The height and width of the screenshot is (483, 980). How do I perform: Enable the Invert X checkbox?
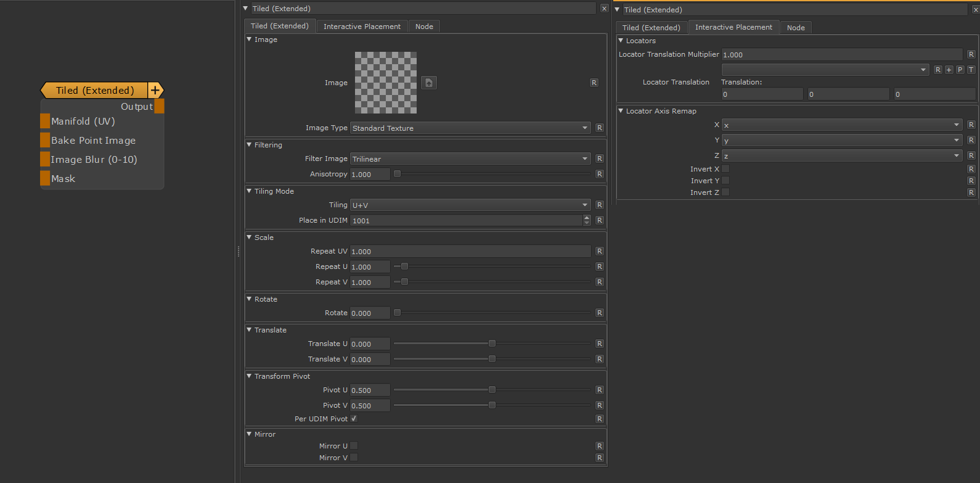725,169
